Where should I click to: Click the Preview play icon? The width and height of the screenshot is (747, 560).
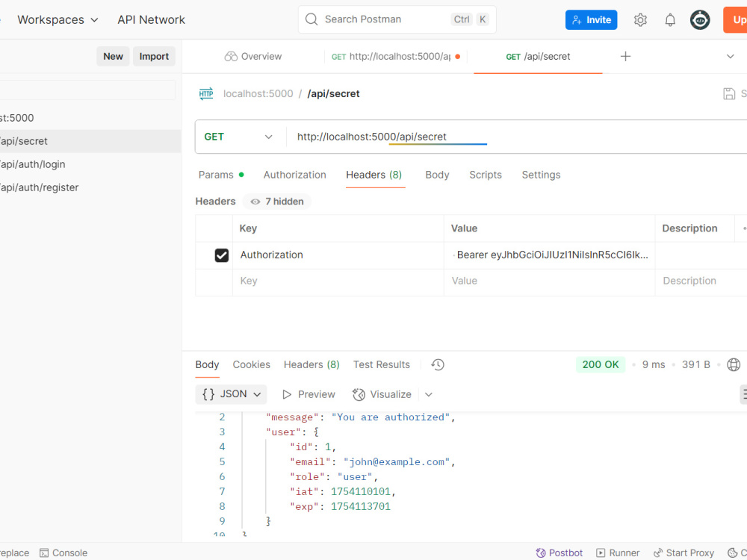pyautogui.click(x=286, y=394)
